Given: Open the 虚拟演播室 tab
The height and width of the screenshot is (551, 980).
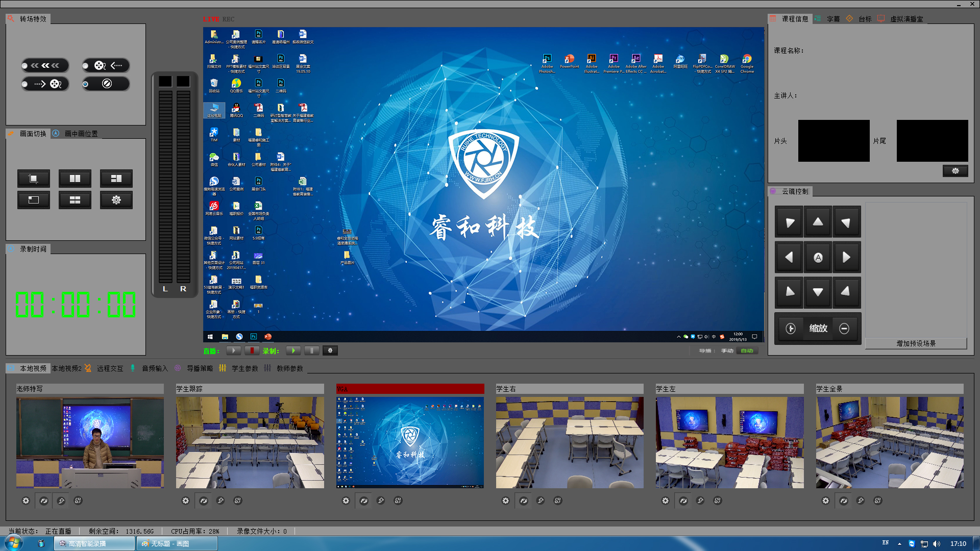Looking at the screenshot, I should [901, 19].
